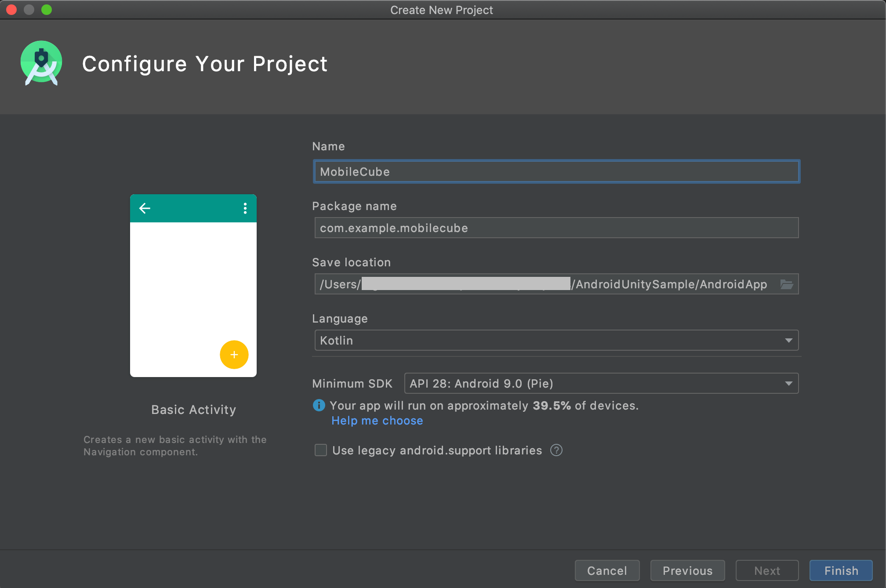Click the folder browse icon in Save location

[x=786, y=284]
